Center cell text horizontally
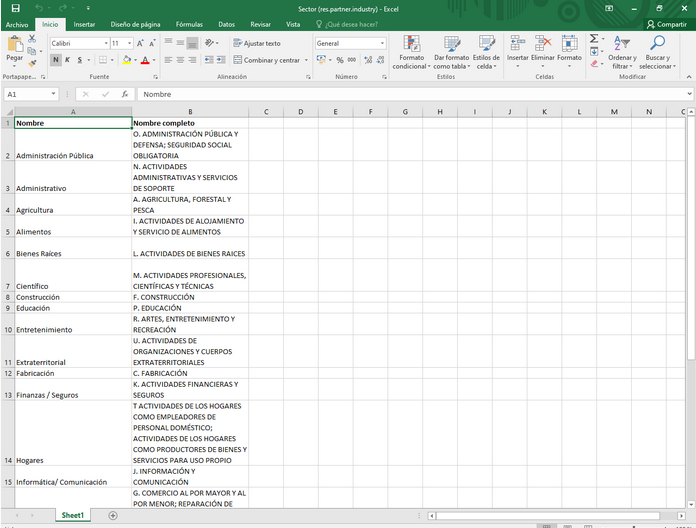Image resolution: width=696 pixels, height=528 pixels. pyautogui.click(x=180, y=60)
